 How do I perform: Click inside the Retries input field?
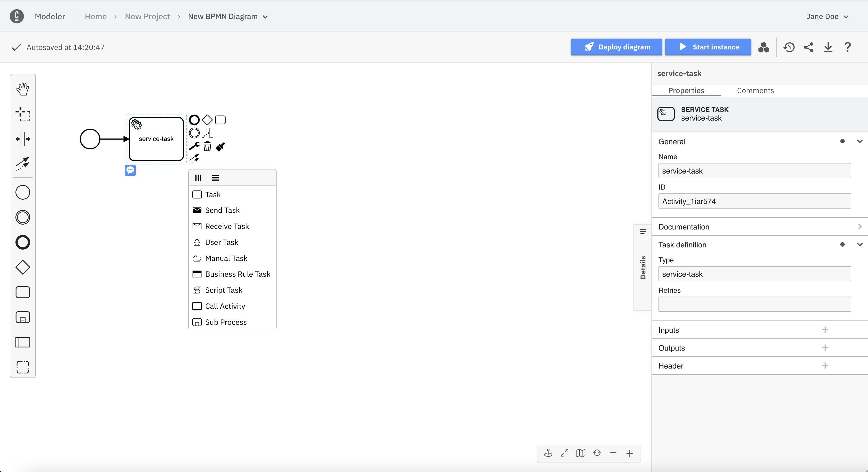tap(754, 304)
